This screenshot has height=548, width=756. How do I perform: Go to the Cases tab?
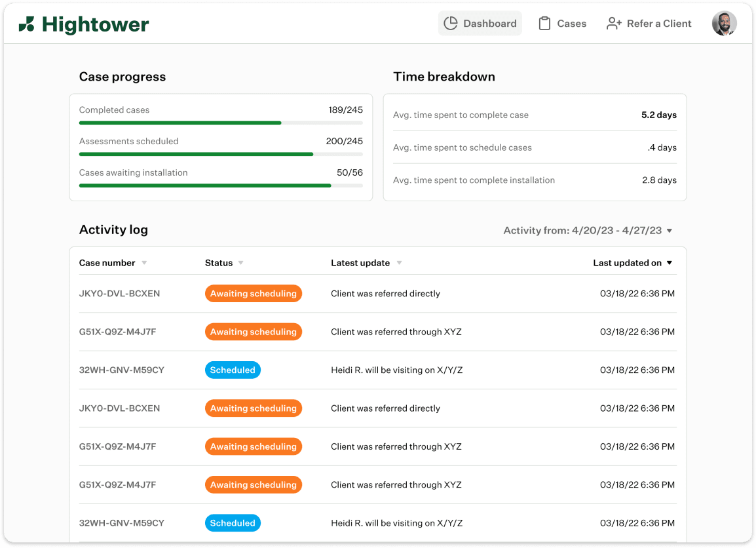pos(571,24)
